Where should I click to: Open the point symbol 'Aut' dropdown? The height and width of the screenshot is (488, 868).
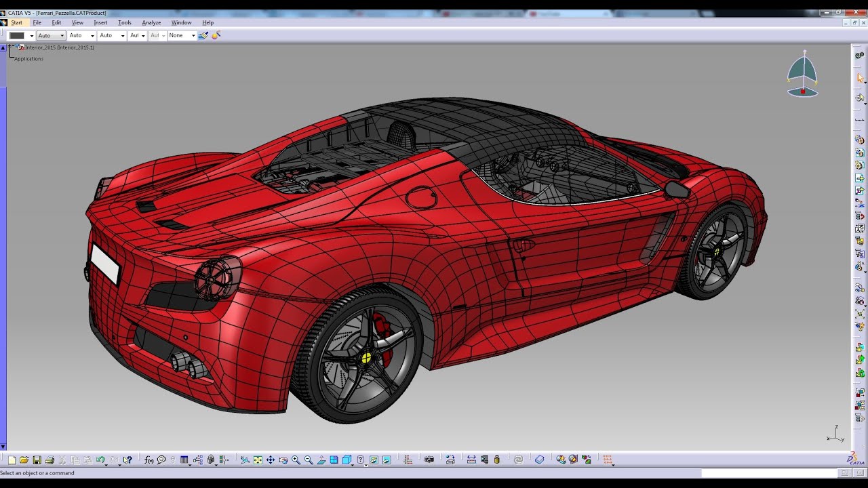pyautogui.click(x=143, y=36)
